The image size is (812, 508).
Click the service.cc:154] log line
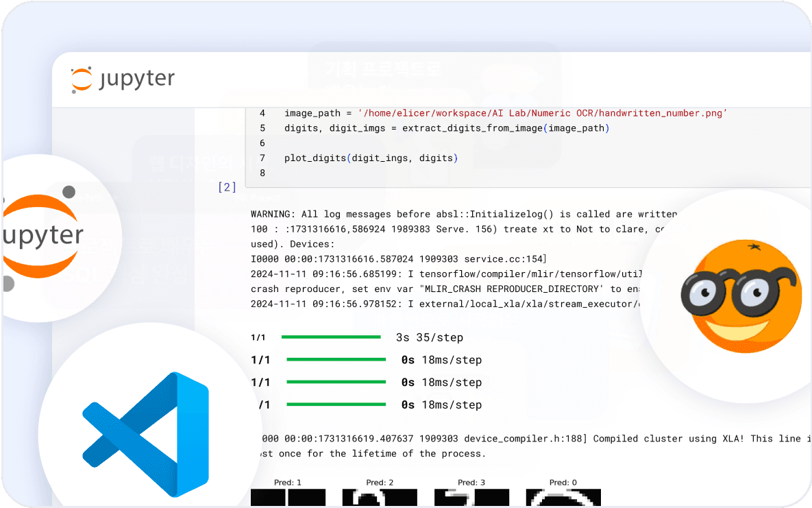[x=399, y=259]
